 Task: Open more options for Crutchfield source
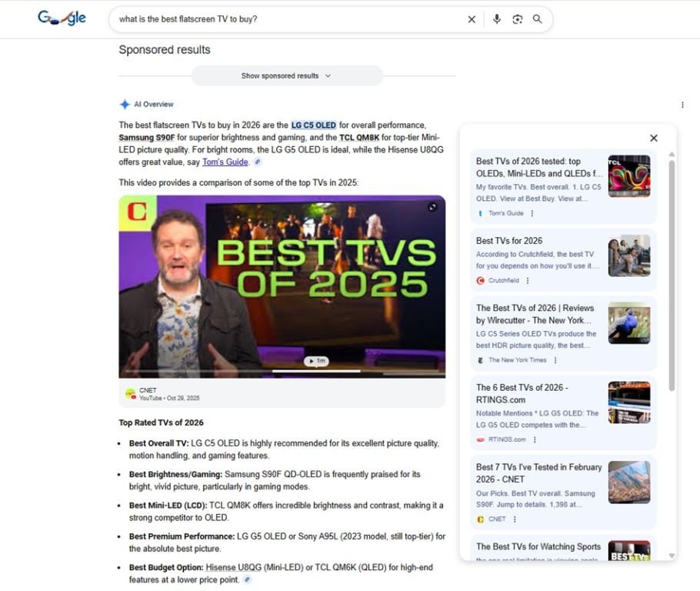528,281
